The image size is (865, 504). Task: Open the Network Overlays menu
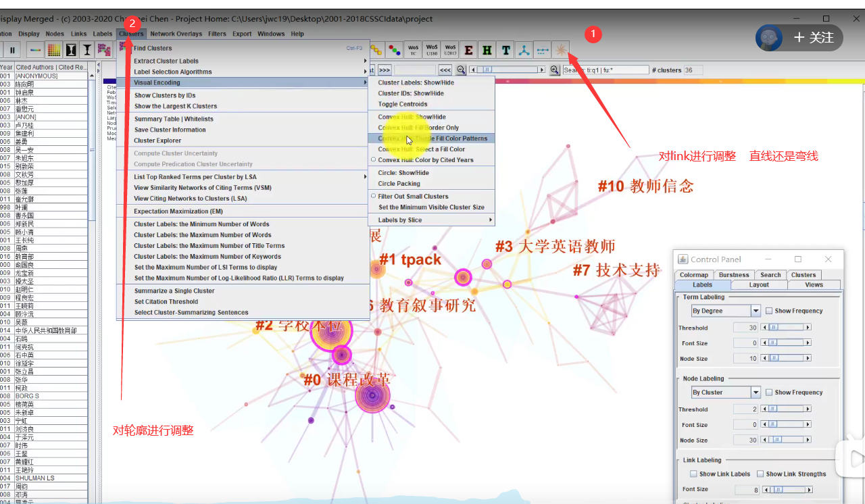[176, 34]
